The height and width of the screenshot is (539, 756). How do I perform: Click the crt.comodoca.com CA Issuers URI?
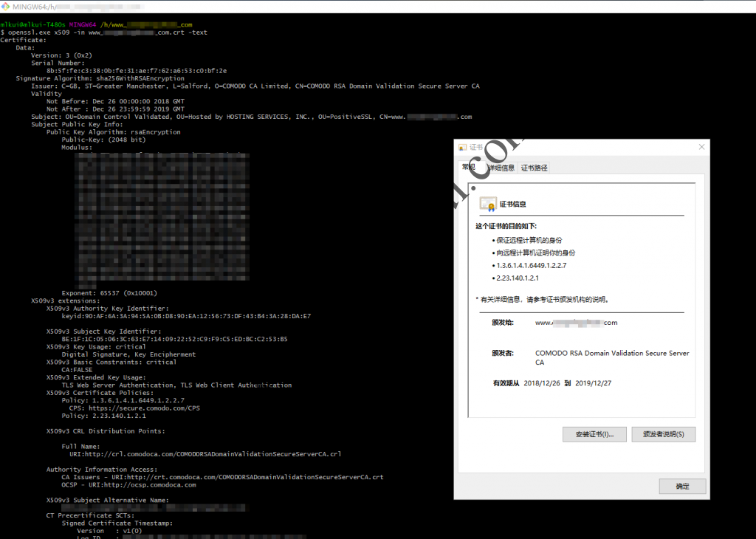(247, 477)
